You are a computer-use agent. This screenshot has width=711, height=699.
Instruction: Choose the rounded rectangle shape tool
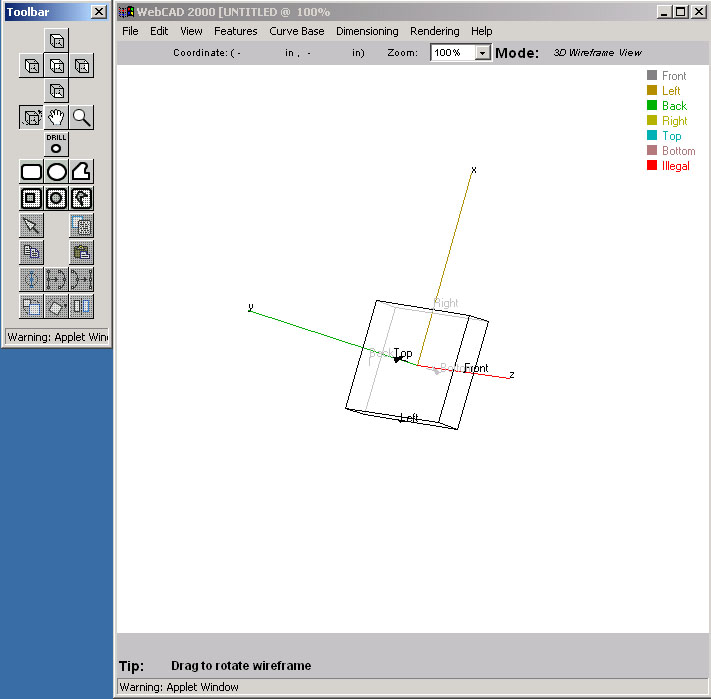coord(32,172)
